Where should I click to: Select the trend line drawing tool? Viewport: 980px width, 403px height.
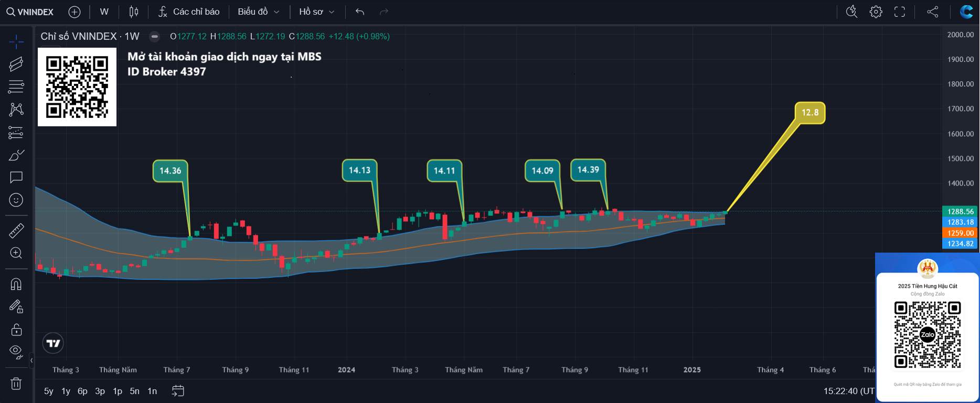pos(16,64)
